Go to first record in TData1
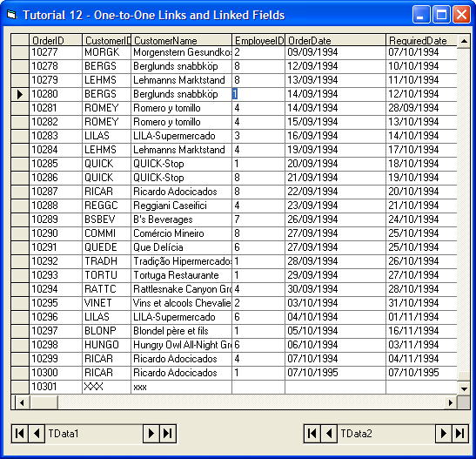Image resolution: width=476 pixels, height=459 pixels. point(20,433)
